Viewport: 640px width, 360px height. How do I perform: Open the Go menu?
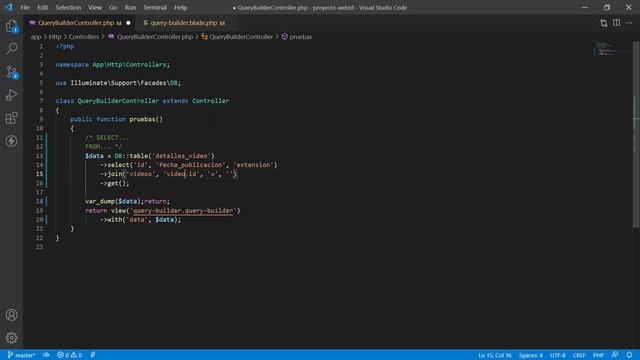[113, 7]
